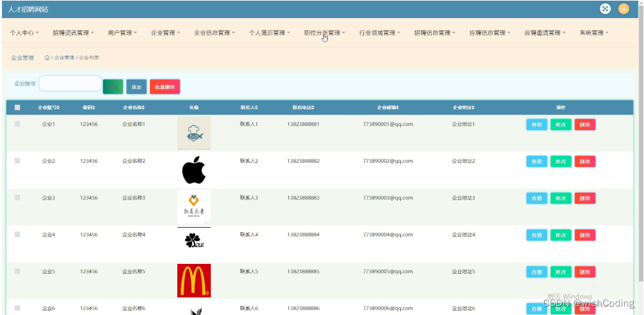Delete 企业2 with the 删除 button
Screen dimensions: 644x315
pos(585,162)
